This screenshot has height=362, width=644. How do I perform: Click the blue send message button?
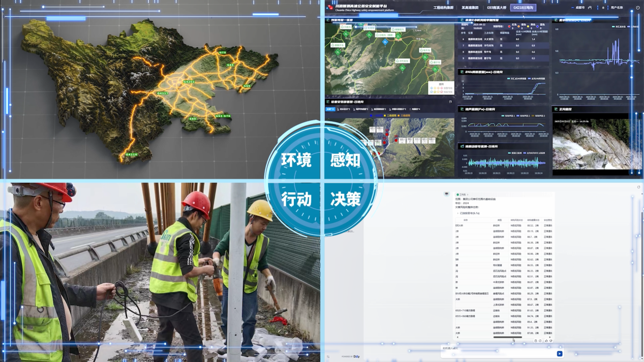click(560, 354)
